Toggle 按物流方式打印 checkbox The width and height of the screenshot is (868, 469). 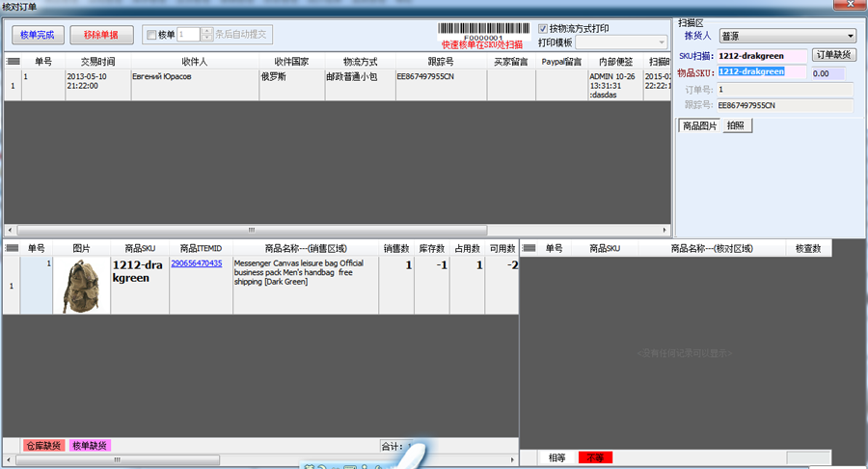click(x=542, y=29)
